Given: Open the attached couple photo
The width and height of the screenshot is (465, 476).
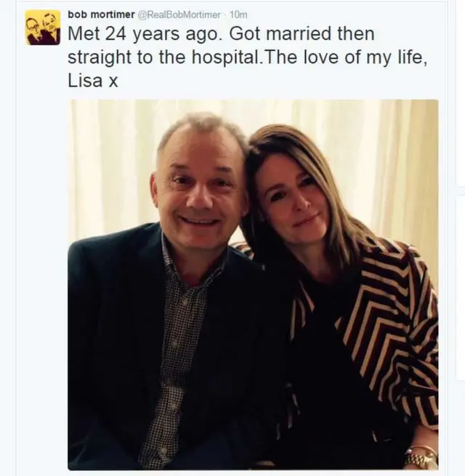Looking at the screenshot, I should 253,284.
